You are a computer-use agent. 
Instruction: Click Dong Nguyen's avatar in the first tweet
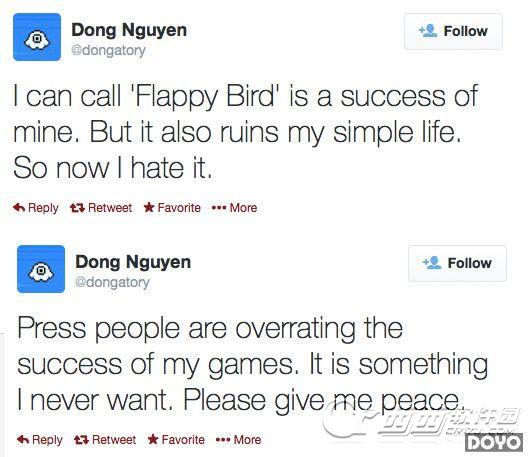coord(37,37)
